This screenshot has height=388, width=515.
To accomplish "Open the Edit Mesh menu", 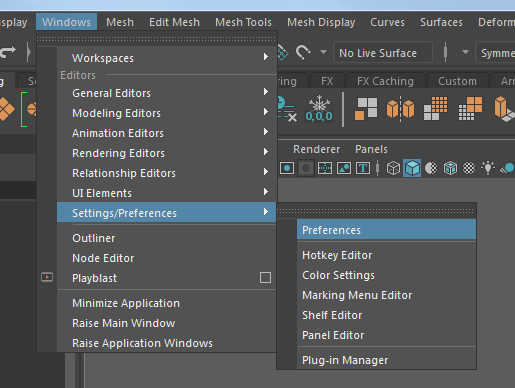I will [174, 22].
